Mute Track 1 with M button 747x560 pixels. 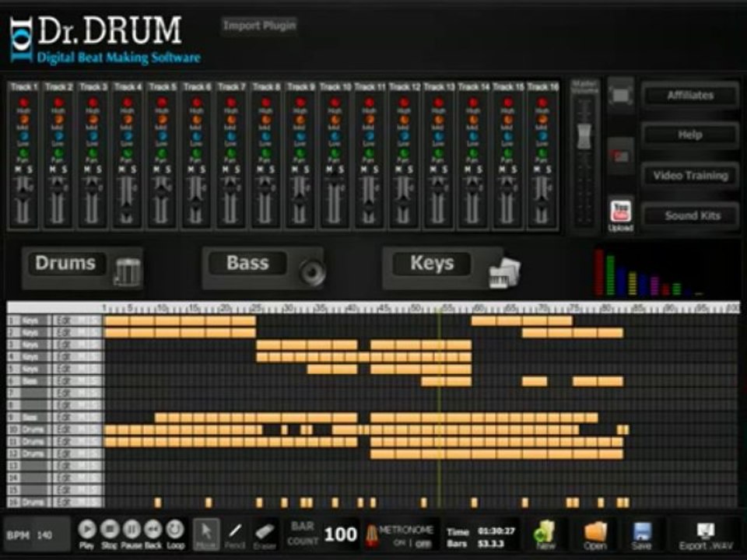(x=18, y=170)
